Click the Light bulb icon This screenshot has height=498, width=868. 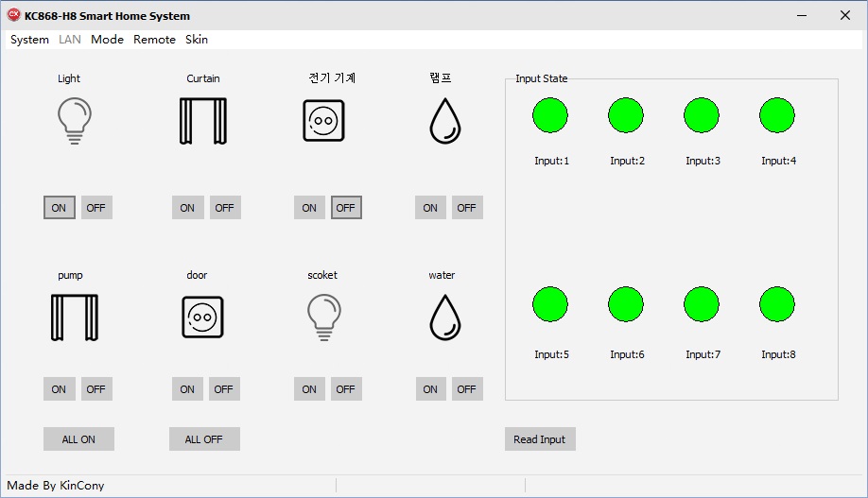tap(75, 121)
